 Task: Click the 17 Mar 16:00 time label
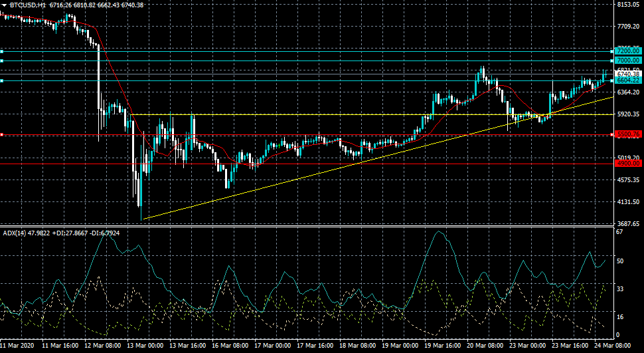click(315, 346)
